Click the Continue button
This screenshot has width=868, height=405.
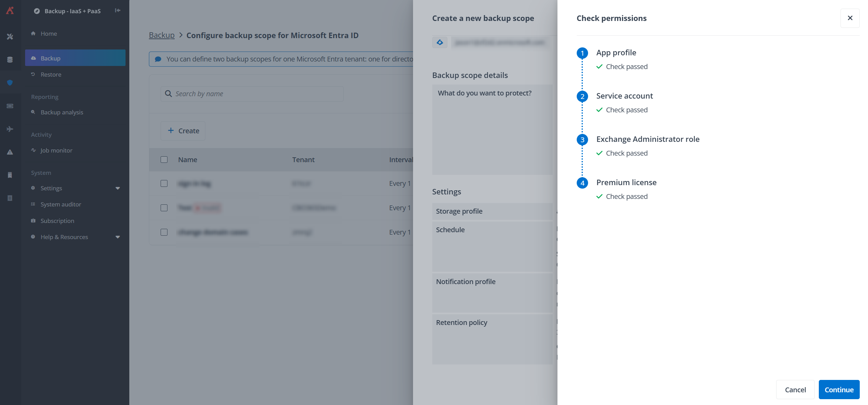coord(839,390)
